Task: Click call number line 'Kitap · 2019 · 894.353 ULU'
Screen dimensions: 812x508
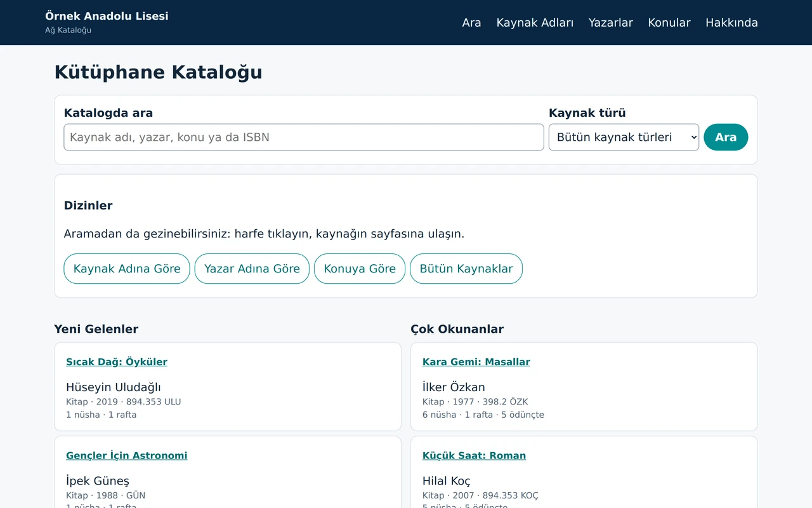Action: 124,402
